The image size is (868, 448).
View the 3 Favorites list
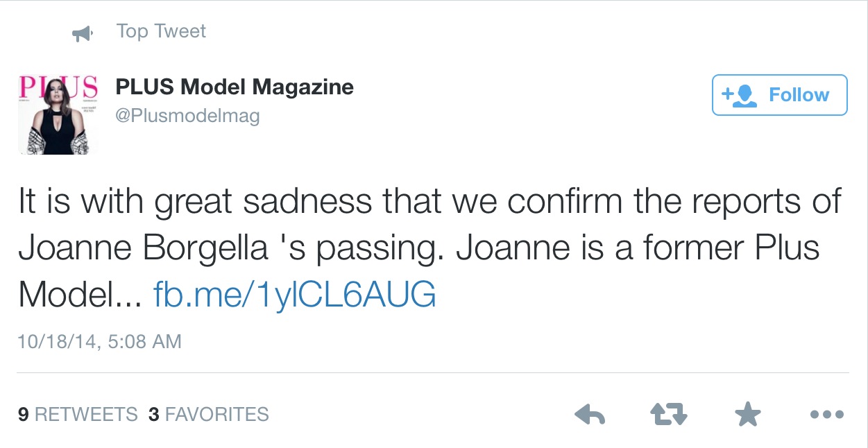coord(209,415)
